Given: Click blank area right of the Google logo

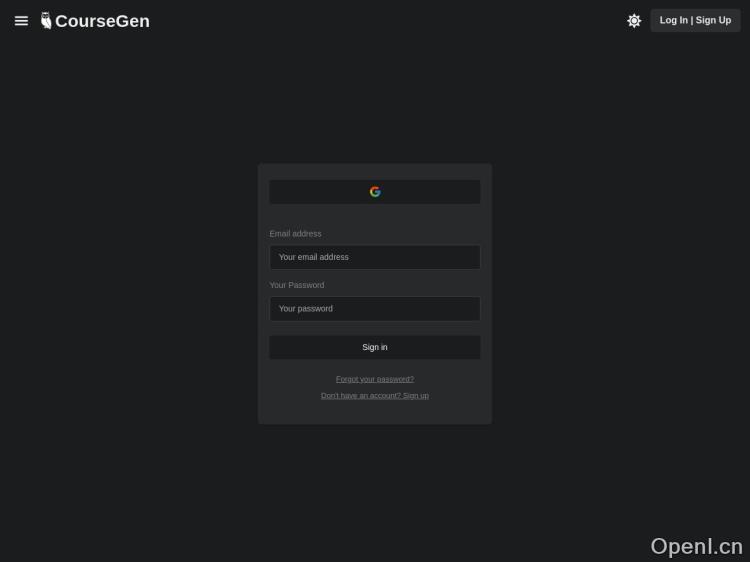Looking at the screenshot, I should click(x=430, y=192).
